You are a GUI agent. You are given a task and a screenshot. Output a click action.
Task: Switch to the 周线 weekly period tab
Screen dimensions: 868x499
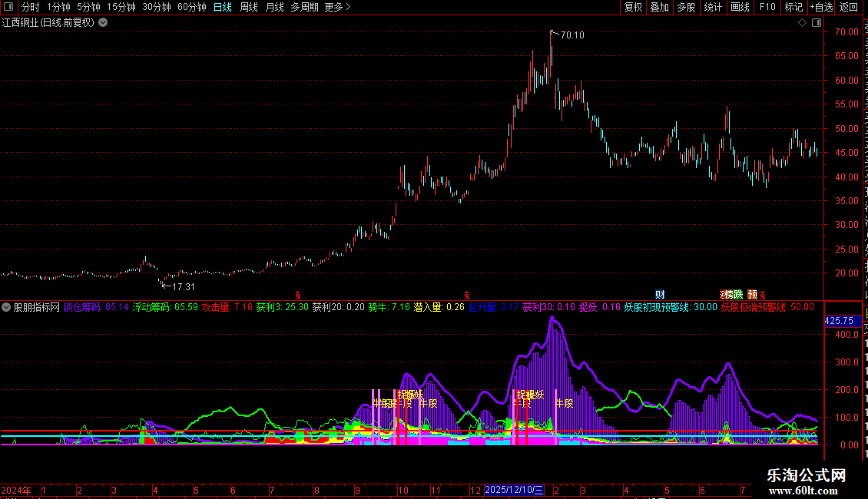point(249,7)
